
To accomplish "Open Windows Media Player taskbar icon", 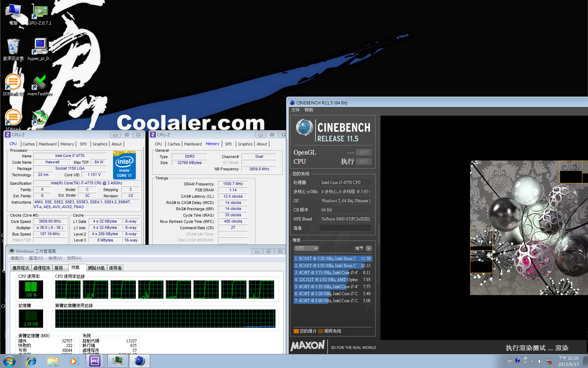I will 74,361.
